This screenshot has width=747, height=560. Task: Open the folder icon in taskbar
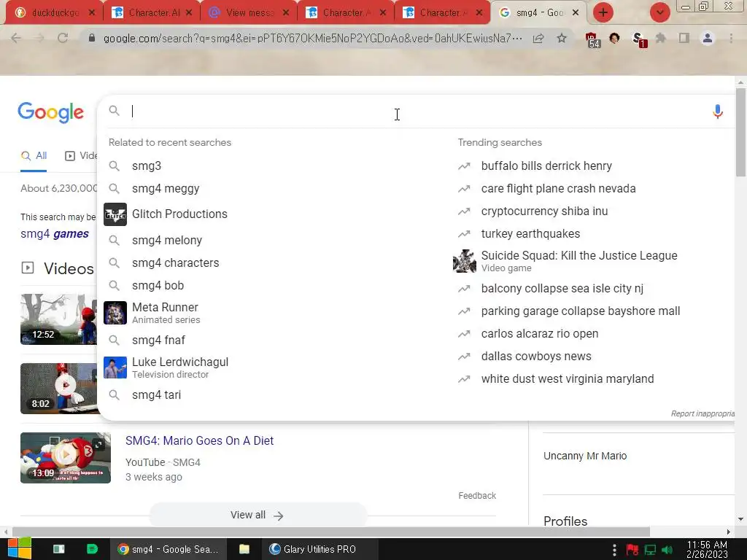pyautogui.click(x=244, y=549)
